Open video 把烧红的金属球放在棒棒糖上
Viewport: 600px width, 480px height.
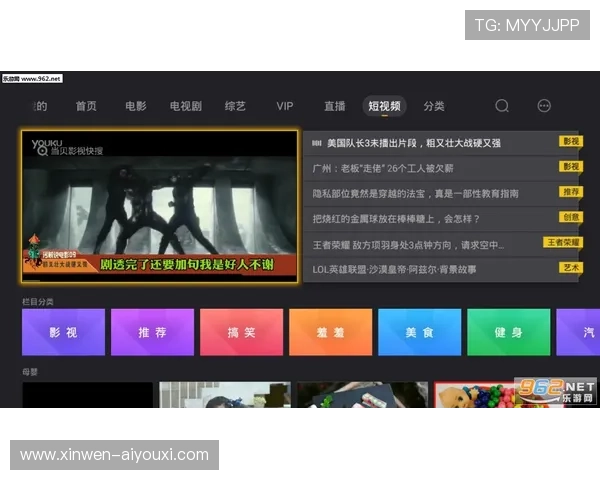pyautogui.click(x=441, y=219)
